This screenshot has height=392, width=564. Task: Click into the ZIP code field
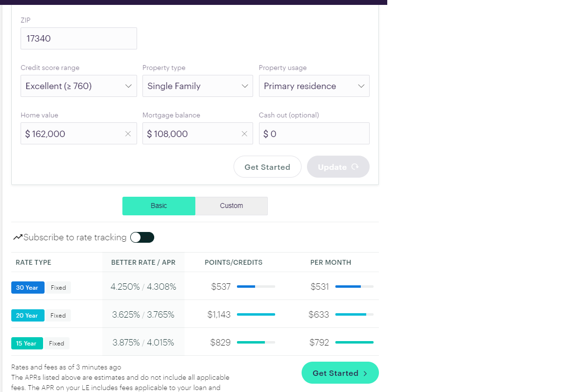(x=78, y=39)
